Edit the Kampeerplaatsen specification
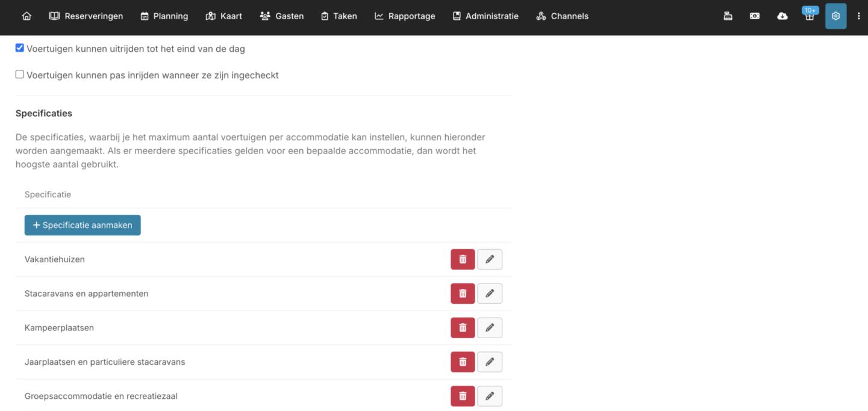This screenshot has height=411, width=868. 490,328
